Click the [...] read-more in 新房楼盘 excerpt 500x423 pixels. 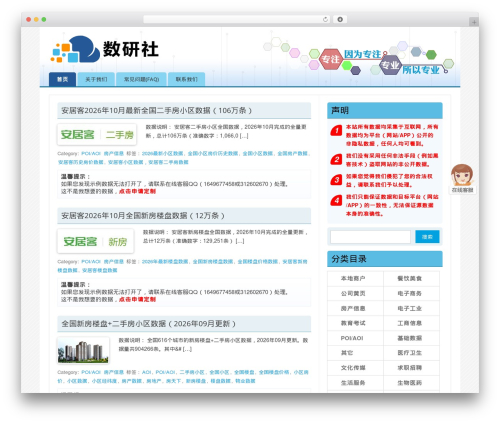click(x=240, y=241)
